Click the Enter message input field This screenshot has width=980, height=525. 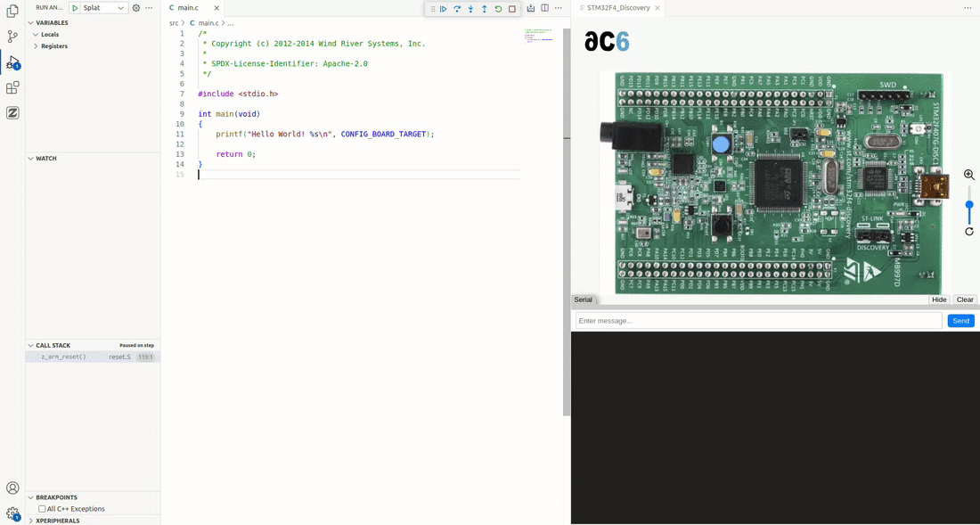tap(758, 321)
